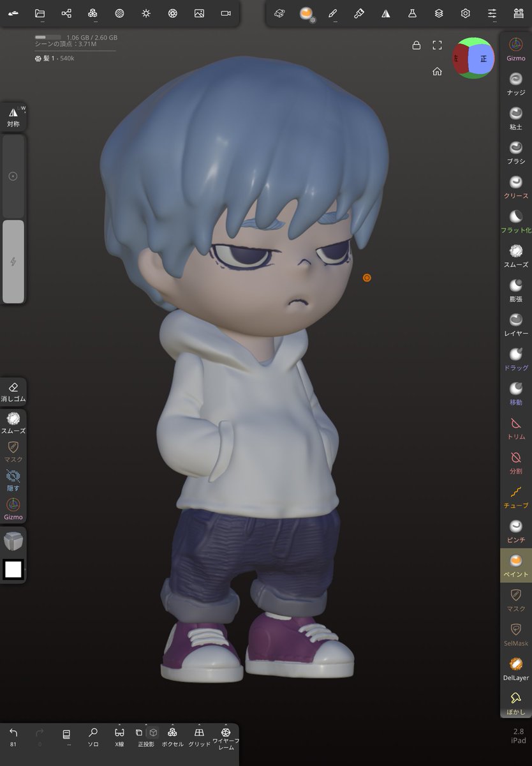Select the SelMask tool

[x=516, y=635]
